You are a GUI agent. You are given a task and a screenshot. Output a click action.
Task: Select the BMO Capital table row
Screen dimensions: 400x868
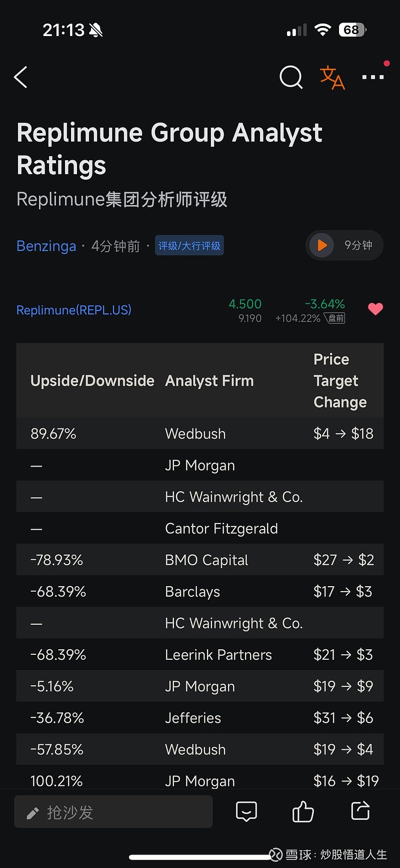[x=200, y=560]
